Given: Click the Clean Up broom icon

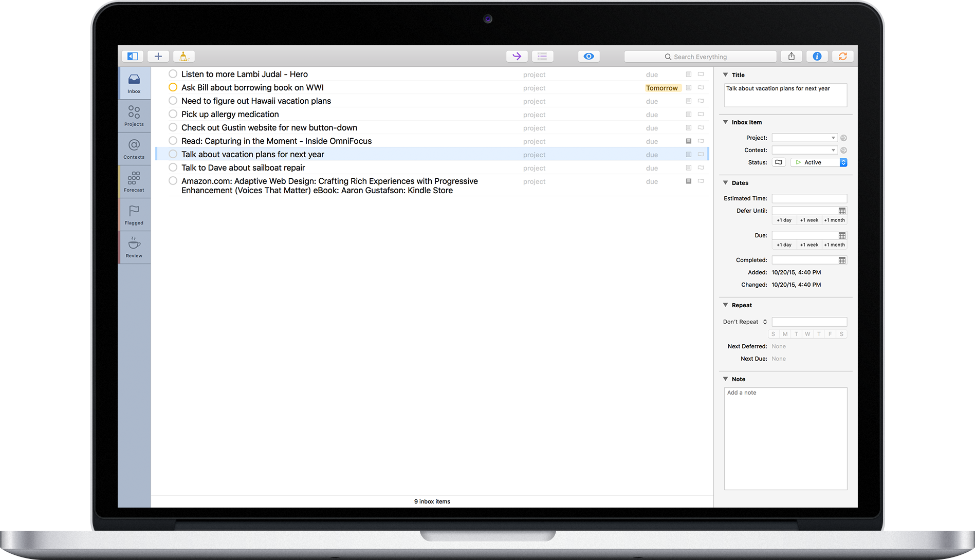Looking at the screenshot, I should click(x=184, y=57).
